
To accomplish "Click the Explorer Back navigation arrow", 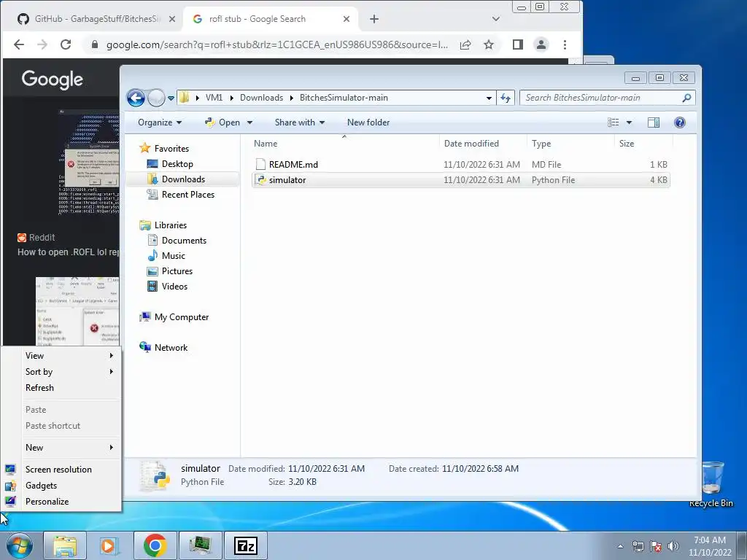I will pyautogui.click(x=136, y=98).
